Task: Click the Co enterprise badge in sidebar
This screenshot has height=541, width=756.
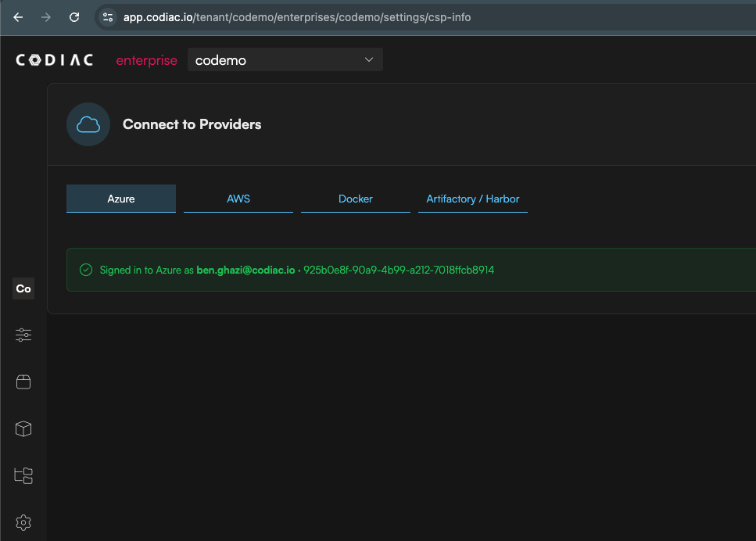Action: coord(23,288)
